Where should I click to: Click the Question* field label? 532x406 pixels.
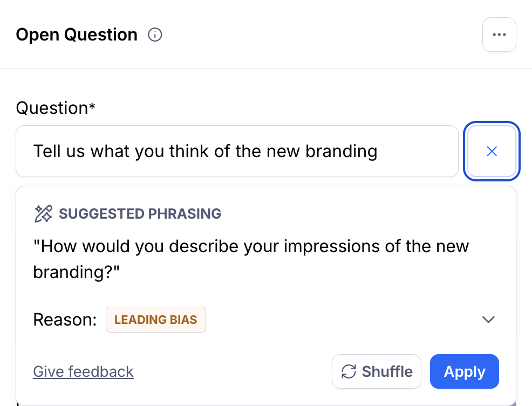click(x=56, y=108)
